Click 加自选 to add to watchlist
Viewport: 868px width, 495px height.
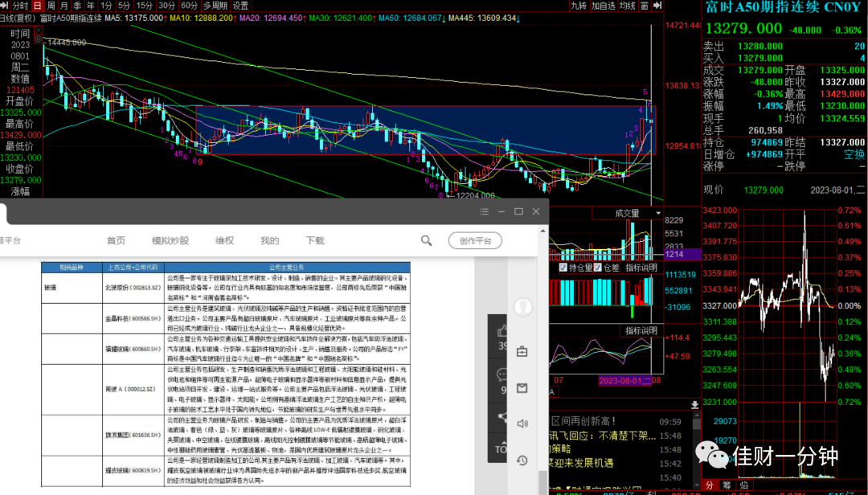603,6
